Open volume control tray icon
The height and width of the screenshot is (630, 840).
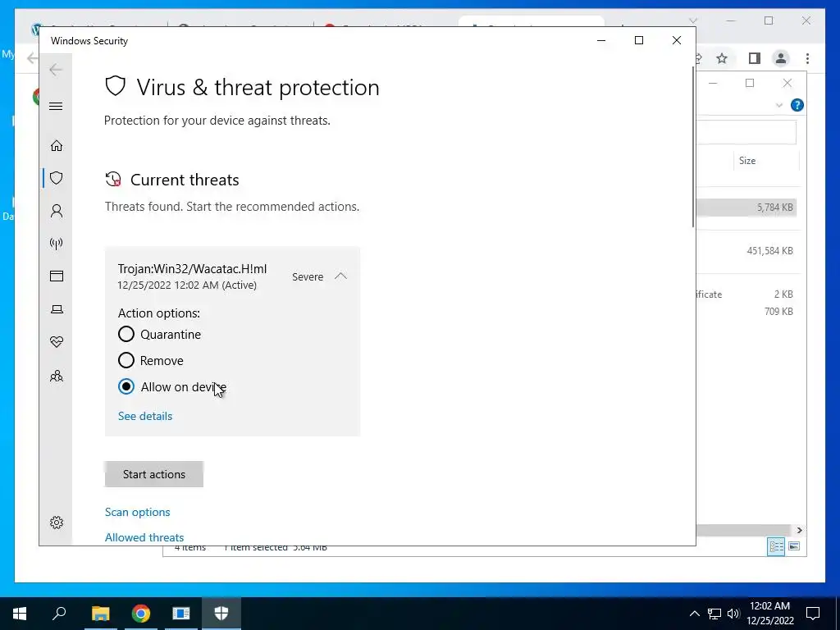pos(733,614)
